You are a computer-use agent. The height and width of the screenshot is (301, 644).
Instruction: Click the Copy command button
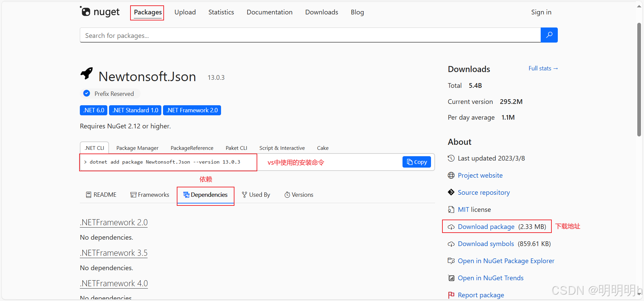click(417, 162)
